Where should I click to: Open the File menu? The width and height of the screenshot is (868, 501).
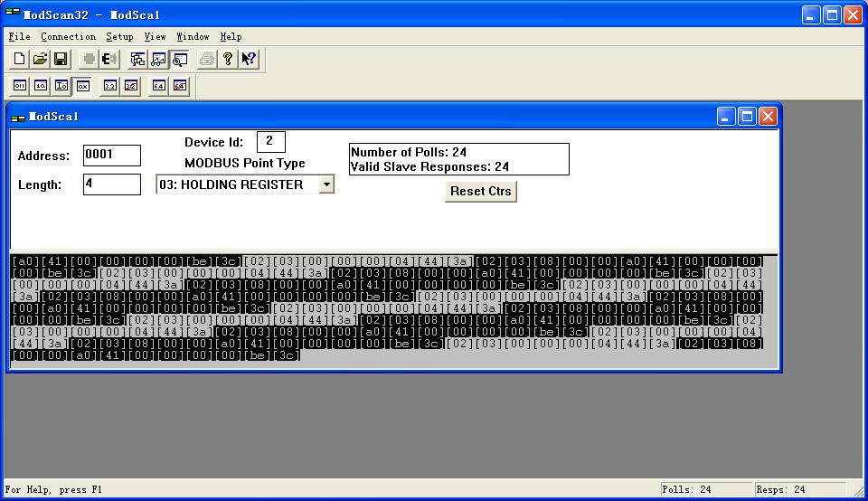pyautogui.click(x=19, y=36)
